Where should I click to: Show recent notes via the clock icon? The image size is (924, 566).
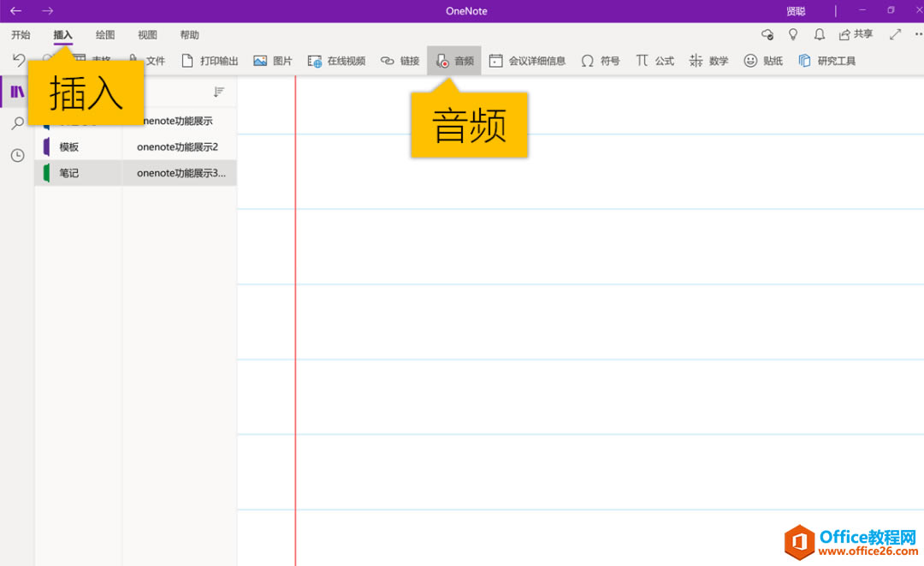[17, 155]
